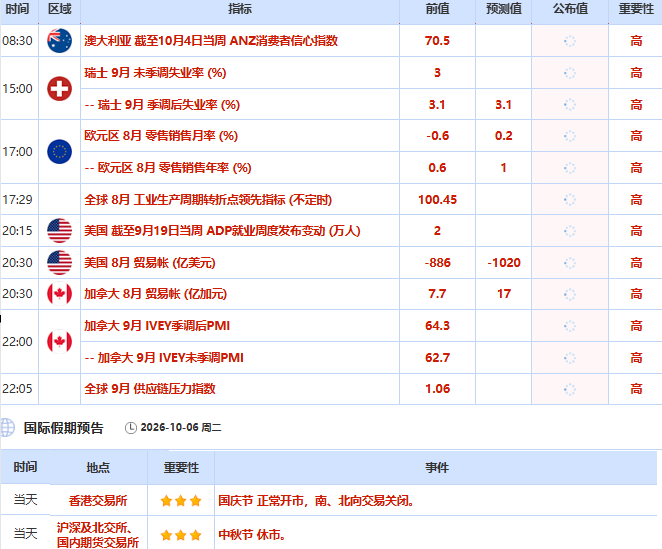The image size is (662, 549).
Task: Click previous value 1.06
Action: tap(437, 389)
